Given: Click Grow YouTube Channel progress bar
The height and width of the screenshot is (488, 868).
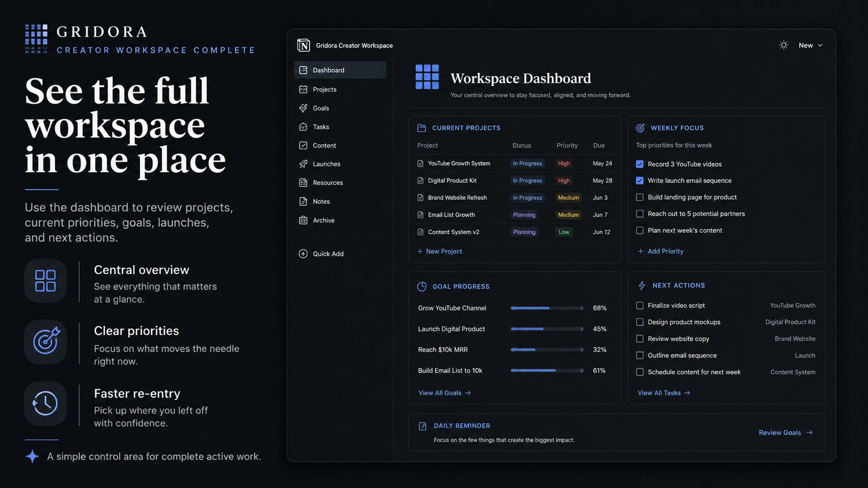Looking at the screenshot, I should (547, 308).
